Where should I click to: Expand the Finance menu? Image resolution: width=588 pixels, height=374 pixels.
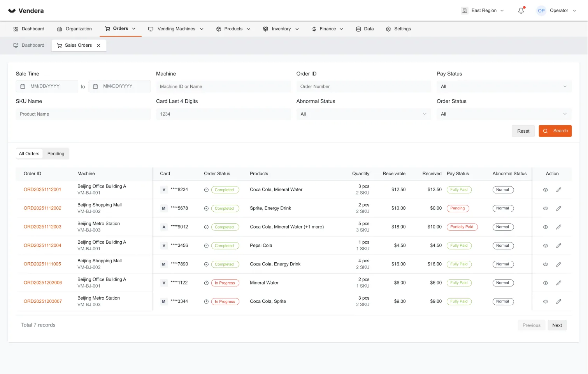[x=328, y=29]
